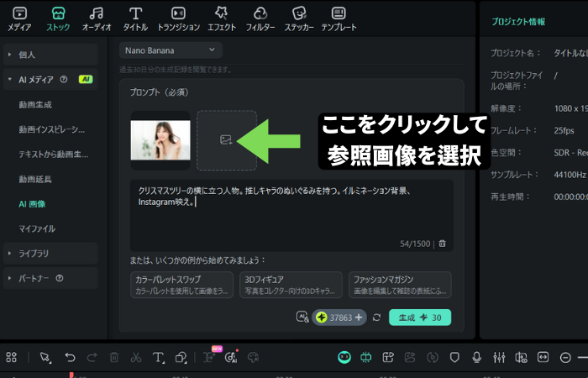Click the green frame icon beside the robot
The height and width of the screenshot is (378, 588).
tap(366, 357)
